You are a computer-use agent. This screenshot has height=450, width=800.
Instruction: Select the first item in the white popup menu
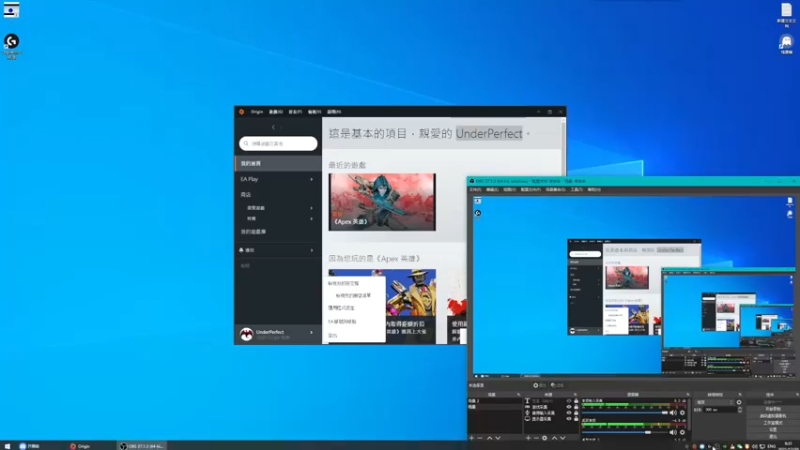(x=343, y=283)
